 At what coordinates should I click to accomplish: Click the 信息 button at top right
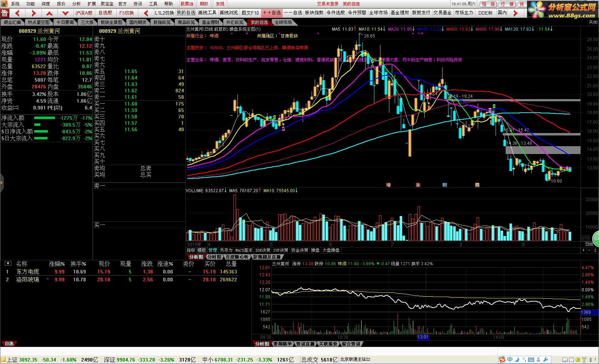click(x=488, y=4)
